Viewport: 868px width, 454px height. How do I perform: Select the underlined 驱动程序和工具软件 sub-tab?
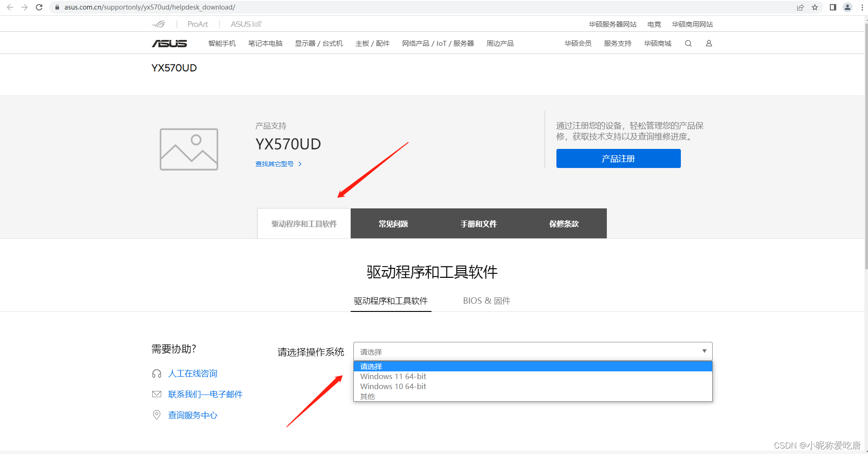tap(391, 301)
